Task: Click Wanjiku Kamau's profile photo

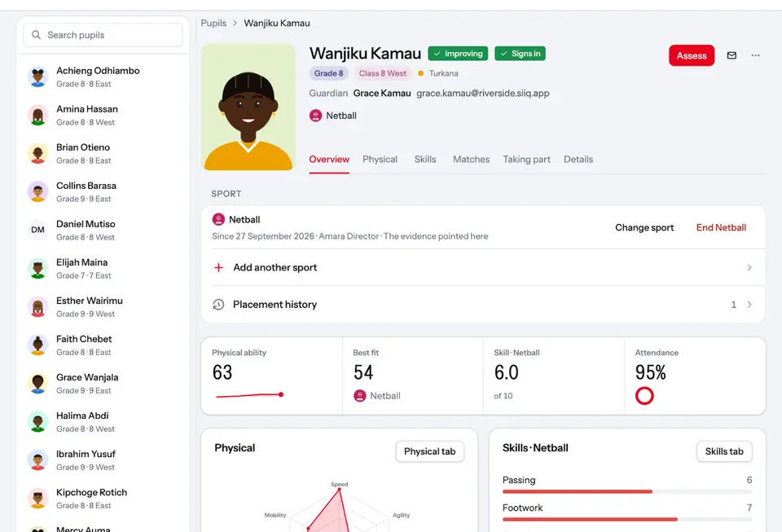Action: click(x=248, y=108)
